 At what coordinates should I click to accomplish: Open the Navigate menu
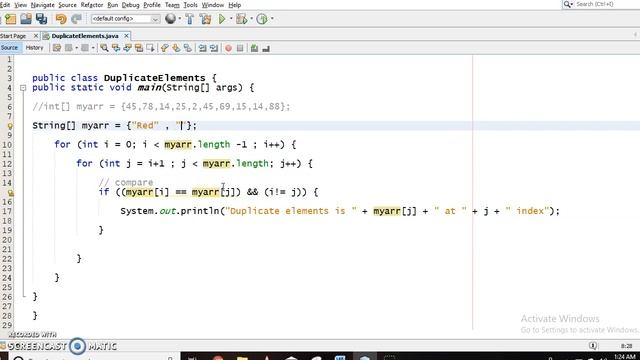(42, 5)
